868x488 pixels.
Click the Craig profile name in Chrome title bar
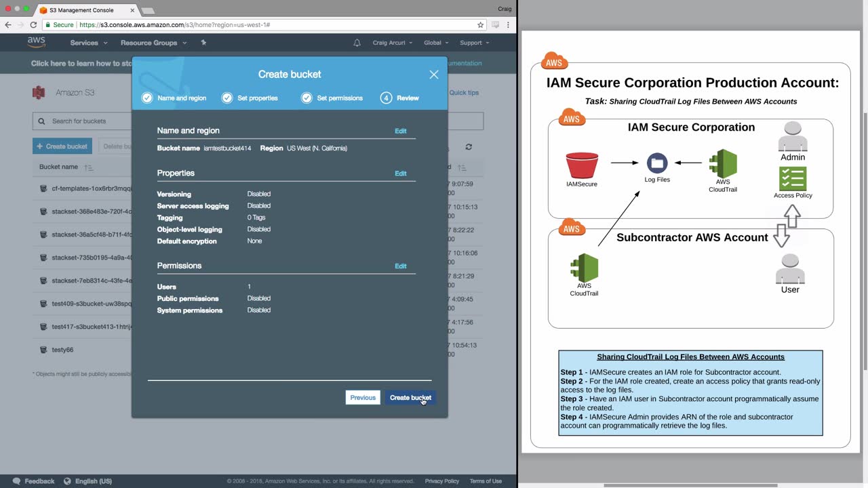(505, 9)
